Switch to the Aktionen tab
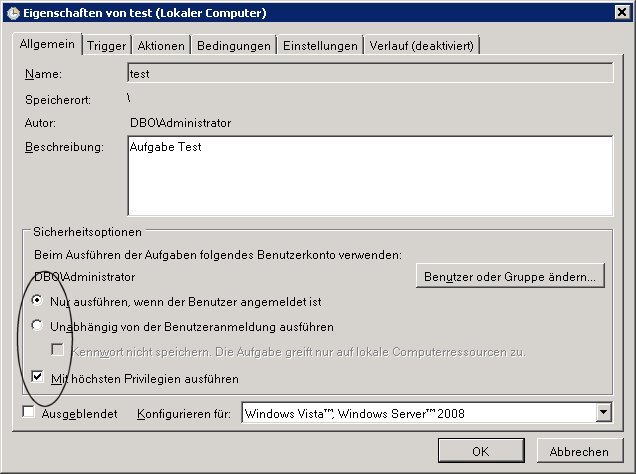This screenshot has width=636, height=474. point(160,45)
